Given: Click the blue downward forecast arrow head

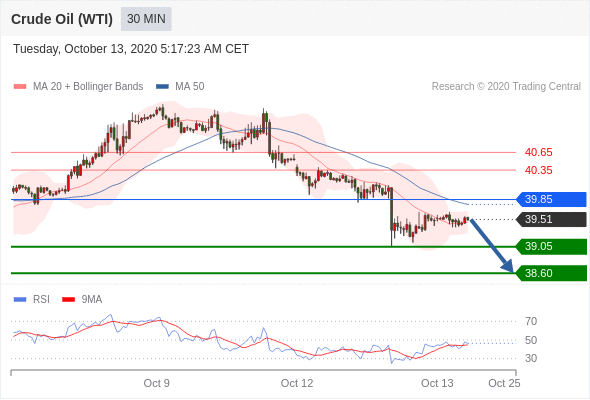Looking at the screenshot, I should (x=508, y=266).
